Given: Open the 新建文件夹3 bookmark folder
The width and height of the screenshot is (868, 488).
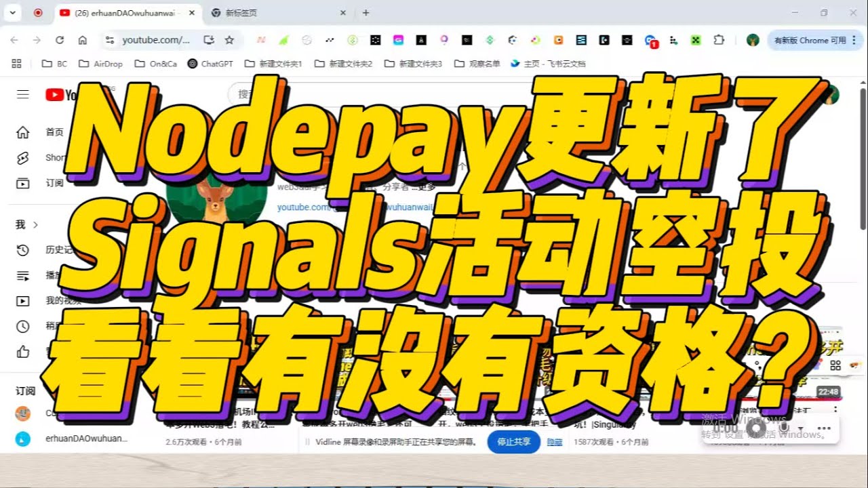Looking at the screenshot, I should (x=413, y=64).
